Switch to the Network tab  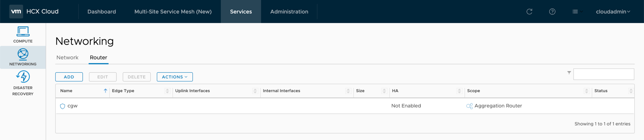click(x=67, y=58)
